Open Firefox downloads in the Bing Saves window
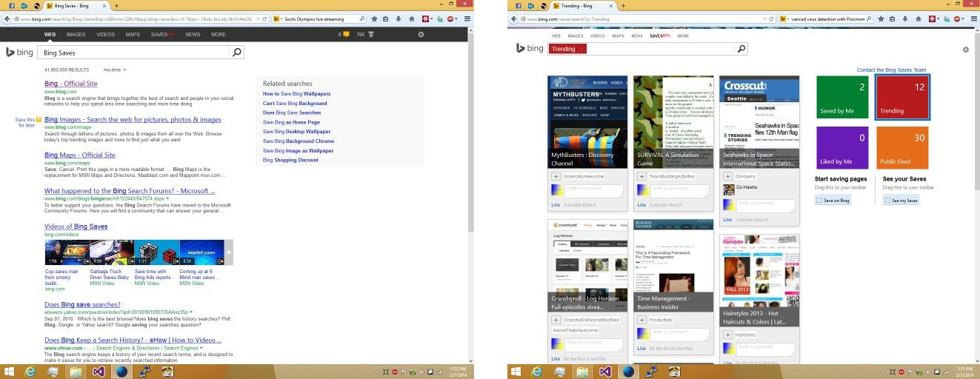This screenshot has height=379, width=980. (398, 19)
